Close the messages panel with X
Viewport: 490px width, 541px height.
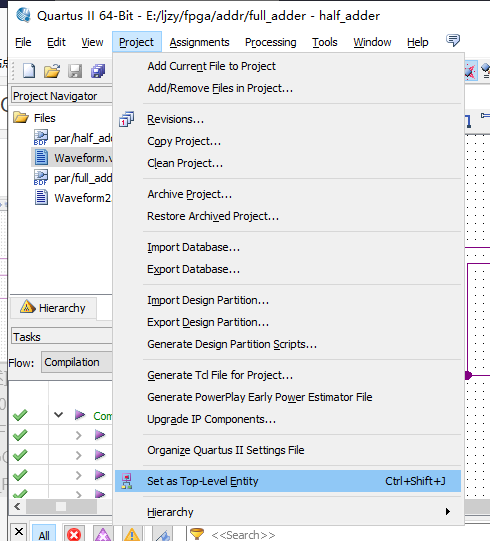tap(19, 532)
